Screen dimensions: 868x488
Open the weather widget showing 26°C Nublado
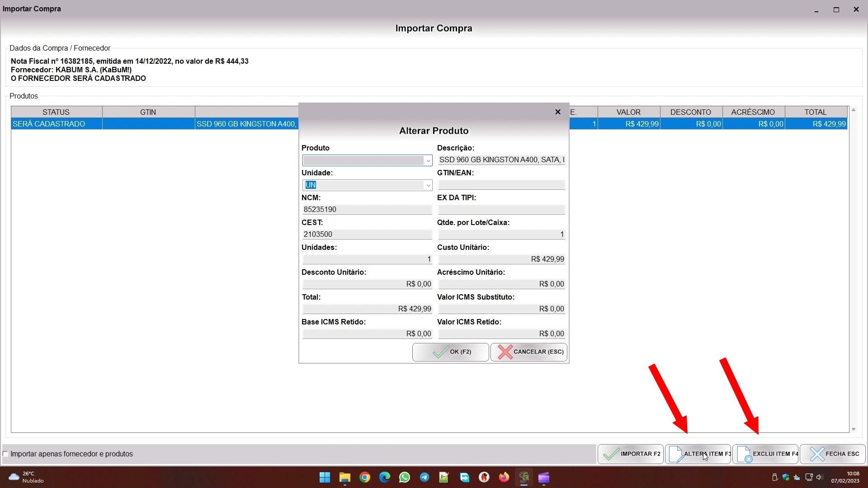click(x=26, y=477)
